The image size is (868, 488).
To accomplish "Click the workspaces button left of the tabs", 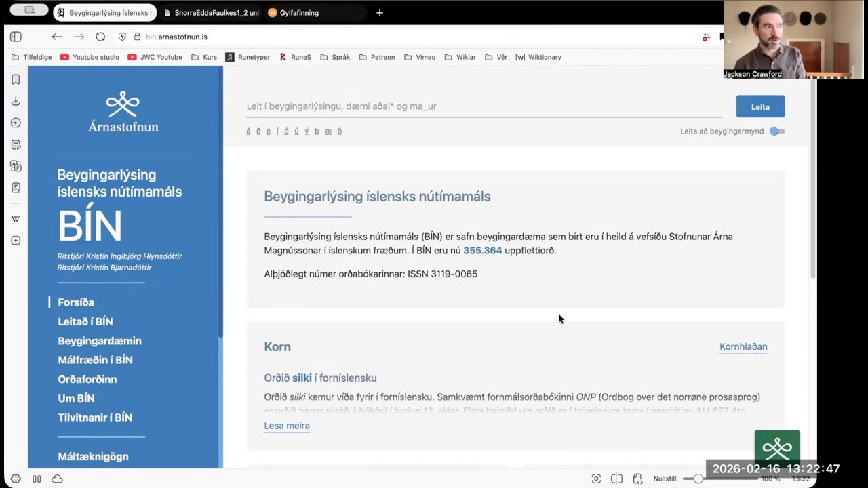I will click(x=29, y=10).
